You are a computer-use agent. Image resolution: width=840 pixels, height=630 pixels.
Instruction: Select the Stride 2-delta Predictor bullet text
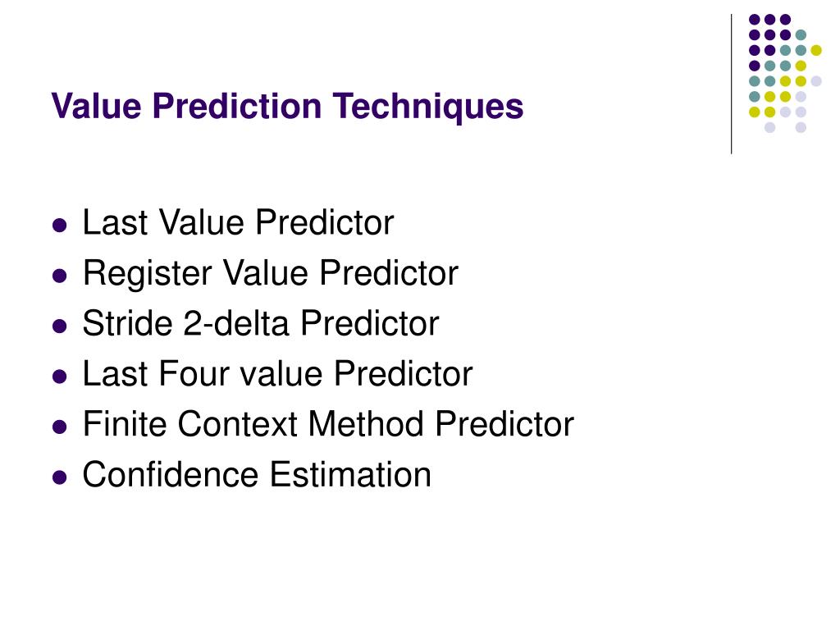(x=261, y=323)
